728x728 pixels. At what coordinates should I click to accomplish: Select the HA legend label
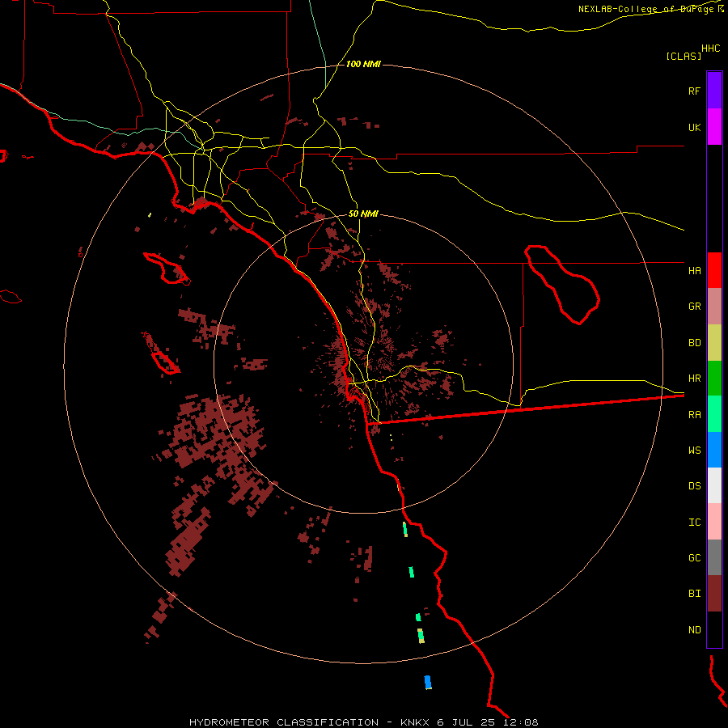tap(694, 270)
